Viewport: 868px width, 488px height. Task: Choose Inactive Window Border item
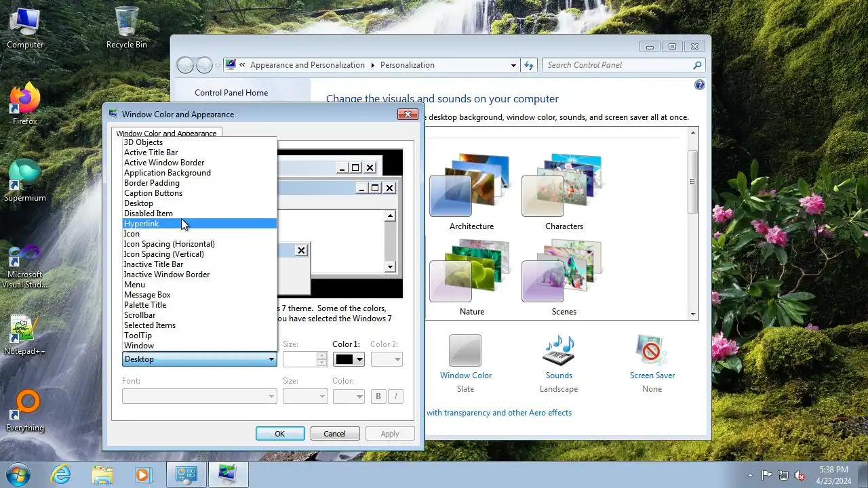[199, 274]
